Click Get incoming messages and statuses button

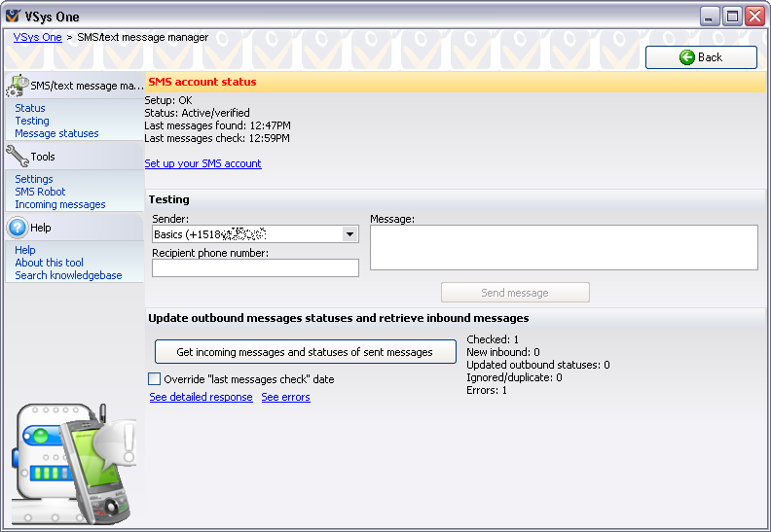point(306,352)
